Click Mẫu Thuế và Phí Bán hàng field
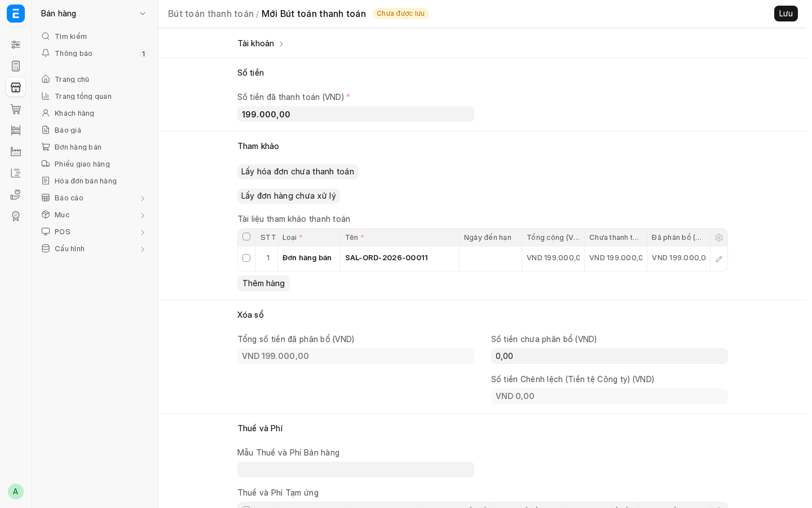This screenshot has height=508, width=812. coord(356,470)
